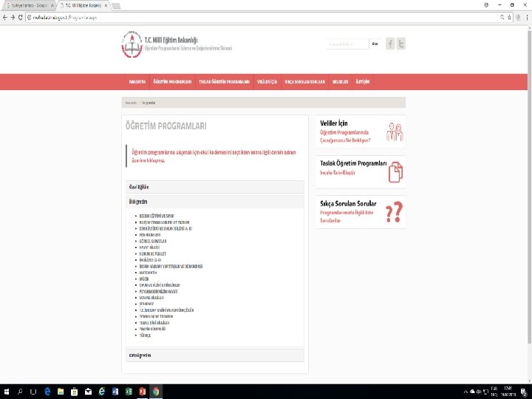Screen dimensions: 532x399
Task: Open the Facebook social icon
Action: (x=390, y=44)
